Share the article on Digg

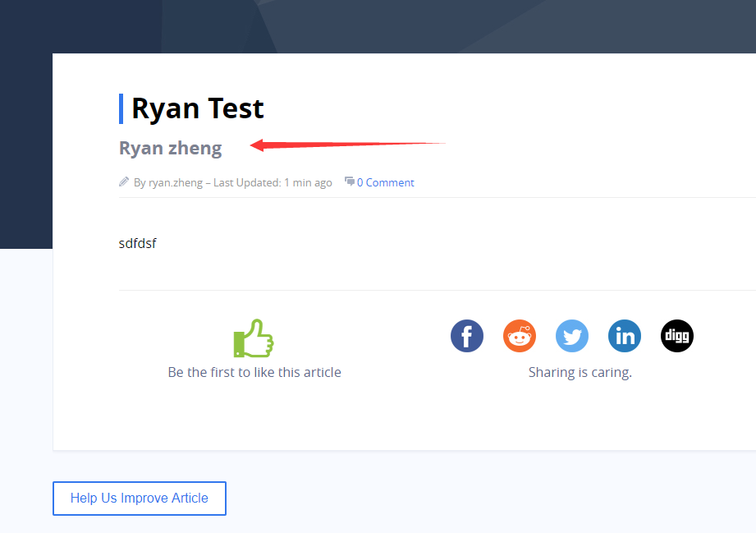click(x=677, y=336)
